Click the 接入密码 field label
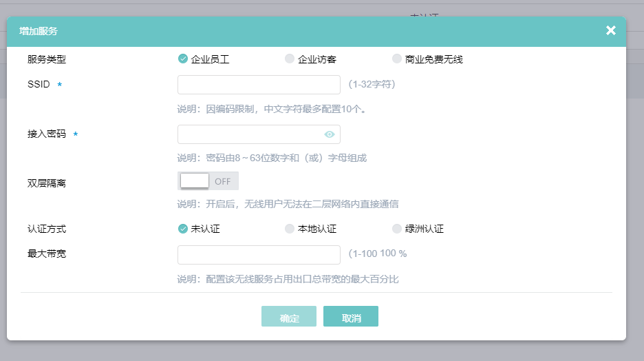 (47, 134)
